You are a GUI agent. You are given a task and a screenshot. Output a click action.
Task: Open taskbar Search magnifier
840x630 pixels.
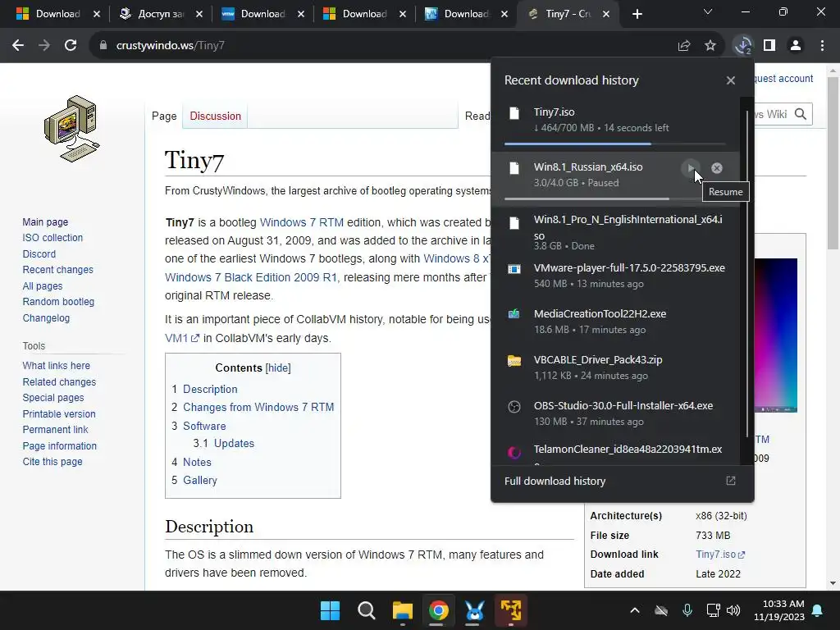(367, 610)
